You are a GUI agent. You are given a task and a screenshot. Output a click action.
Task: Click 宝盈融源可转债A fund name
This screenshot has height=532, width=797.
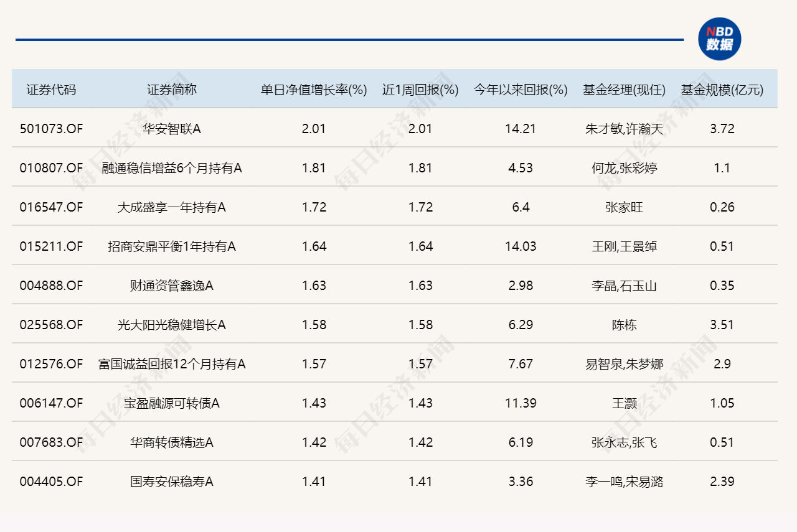click(172, 403)
